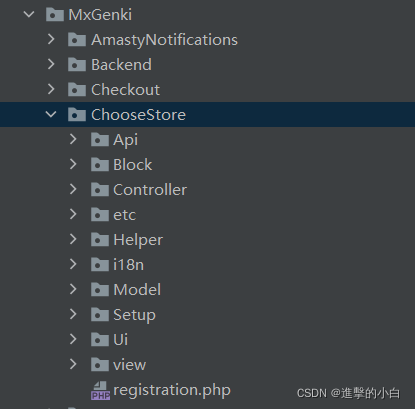Select the Block folder label
This screenshot has width=415, height=409.
pos(133,165)
